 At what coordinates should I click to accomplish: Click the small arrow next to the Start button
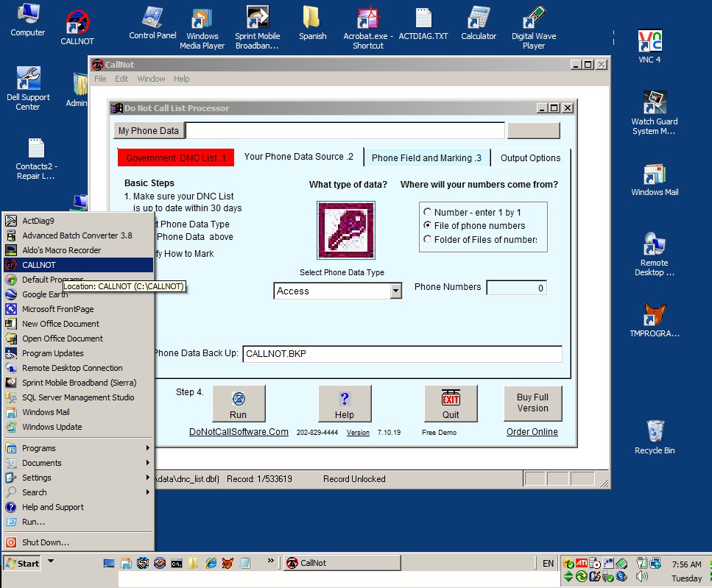(x=51, y=562)
